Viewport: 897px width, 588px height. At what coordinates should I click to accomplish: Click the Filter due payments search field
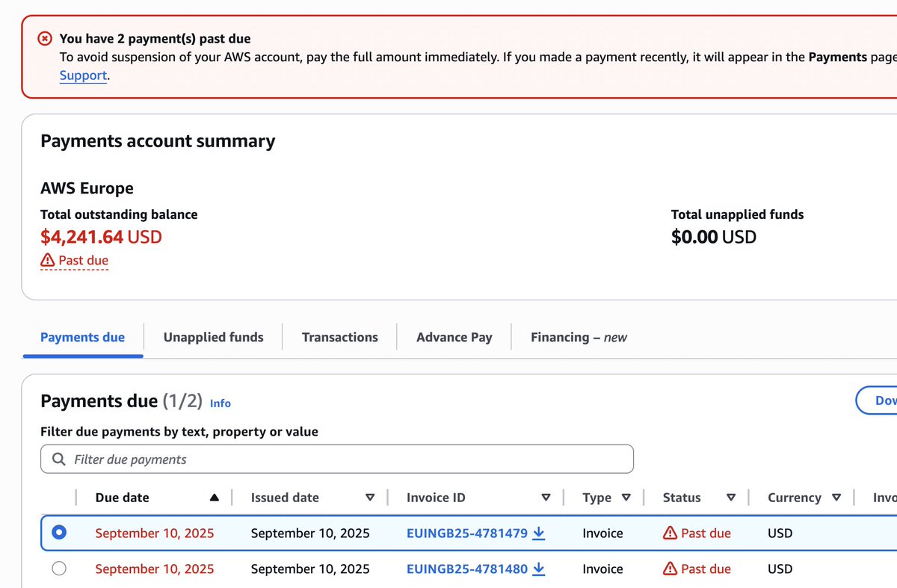click(337, 459)
